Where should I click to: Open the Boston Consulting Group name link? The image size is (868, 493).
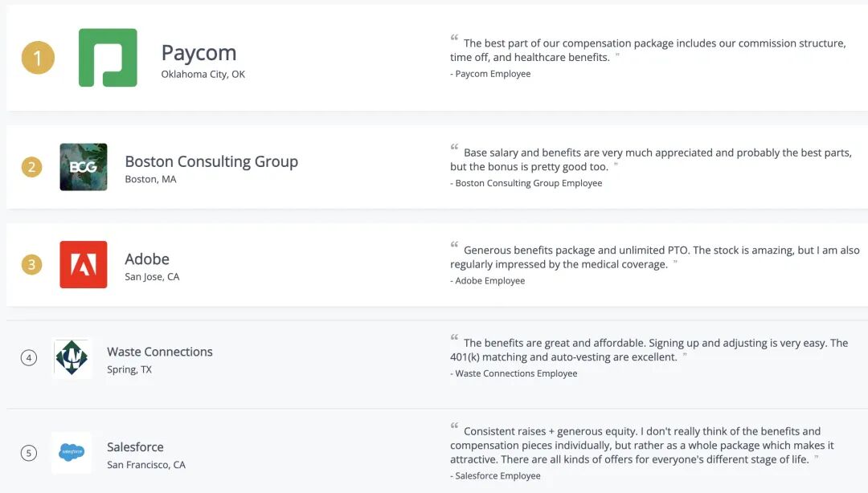point(211,161)
